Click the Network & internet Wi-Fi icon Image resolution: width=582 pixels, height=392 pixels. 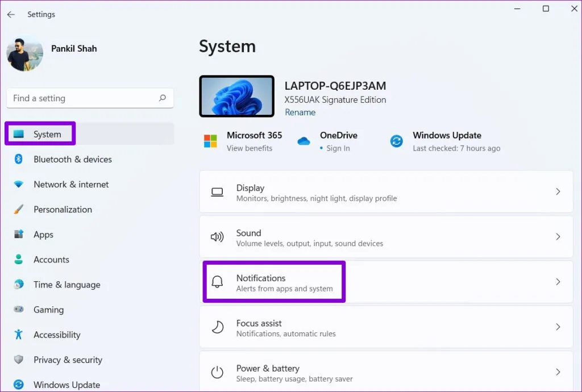19,185
